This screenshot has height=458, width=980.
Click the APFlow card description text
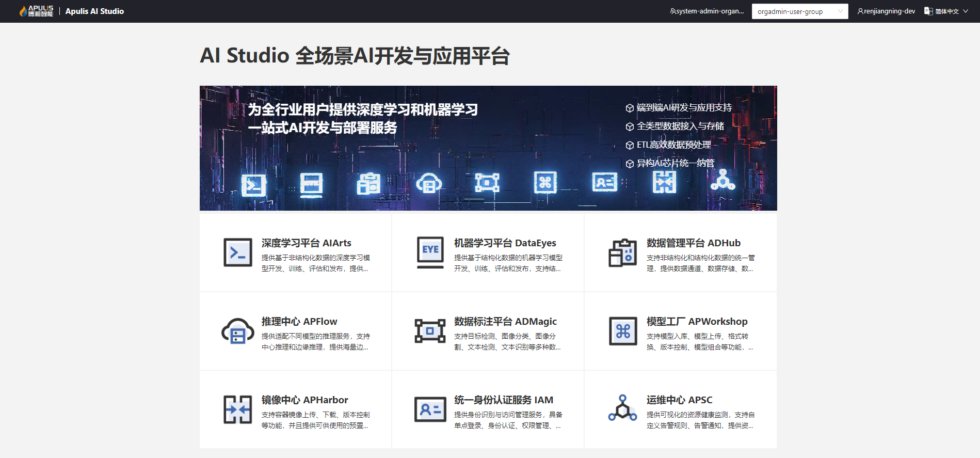(315, 341)
